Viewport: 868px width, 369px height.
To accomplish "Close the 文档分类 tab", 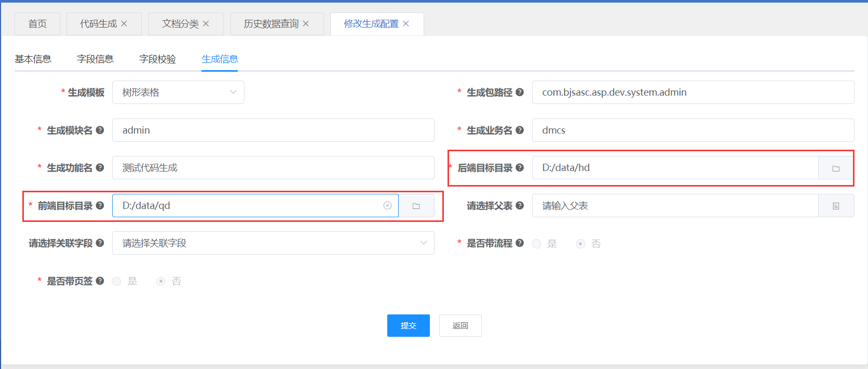I will 206,24.
